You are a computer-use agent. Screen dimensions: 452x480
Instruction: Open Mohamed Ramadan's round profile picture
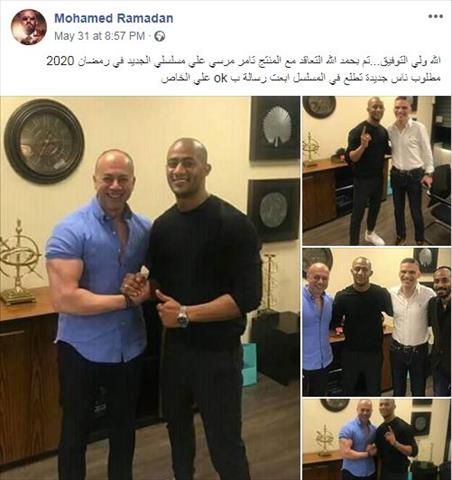tap(29, 27)
